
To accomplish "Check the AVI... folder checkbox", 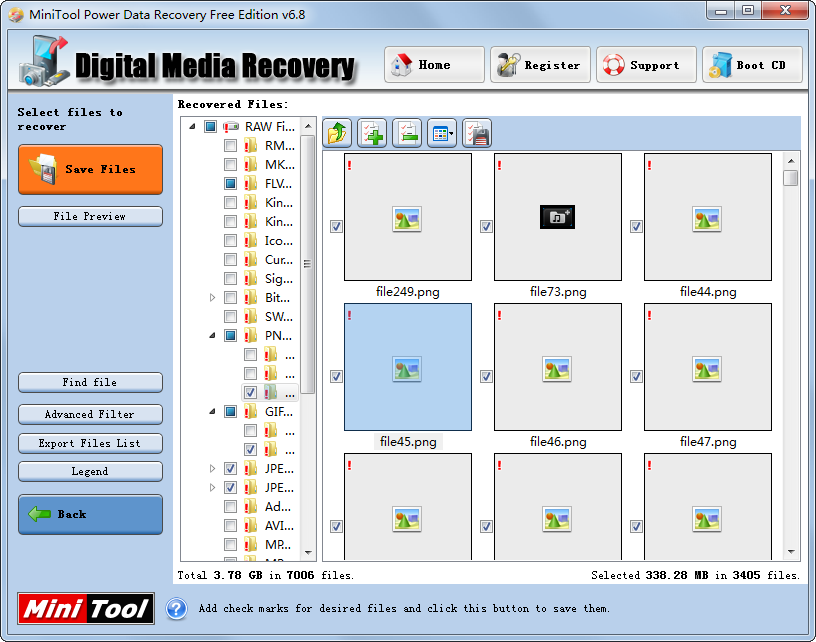I will 231,525.
